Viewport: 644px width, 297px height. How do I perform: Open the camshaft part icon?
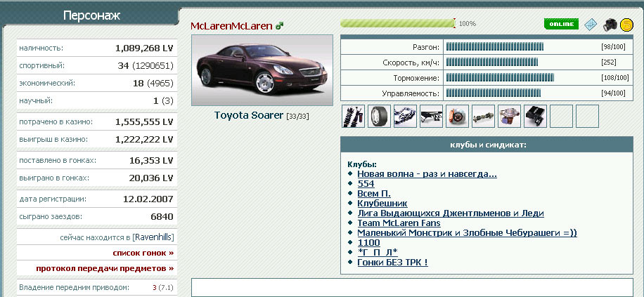[483, 117]
